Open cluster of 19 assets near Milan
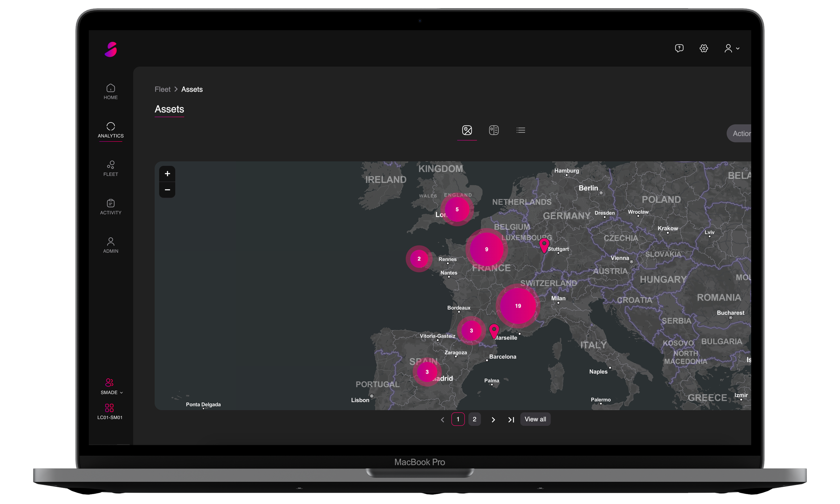The width and height of the screenshot is (840, 504). 518,306
